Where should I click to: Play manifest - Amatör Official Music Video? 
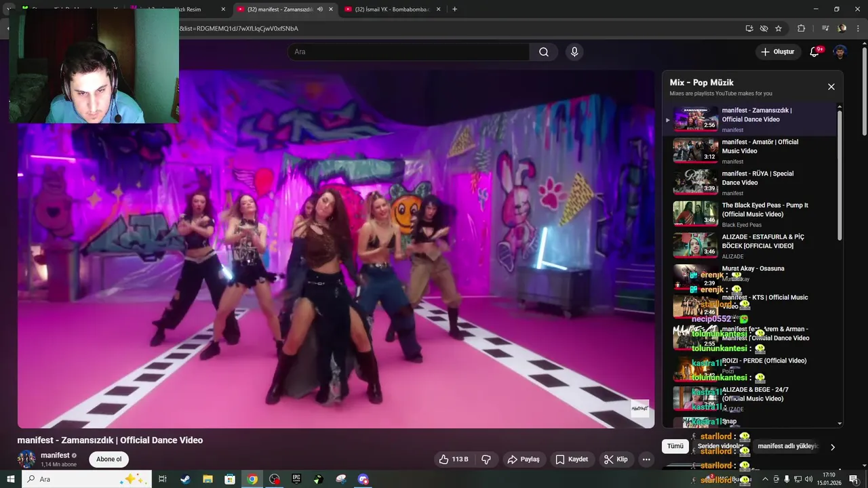pyautogui.click(x=749, y=152)
